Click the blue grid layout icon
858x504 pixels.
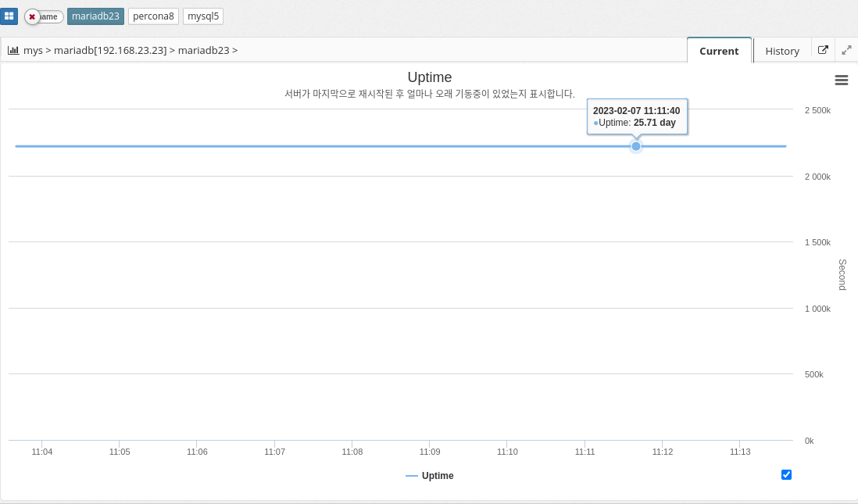(9, 16)
